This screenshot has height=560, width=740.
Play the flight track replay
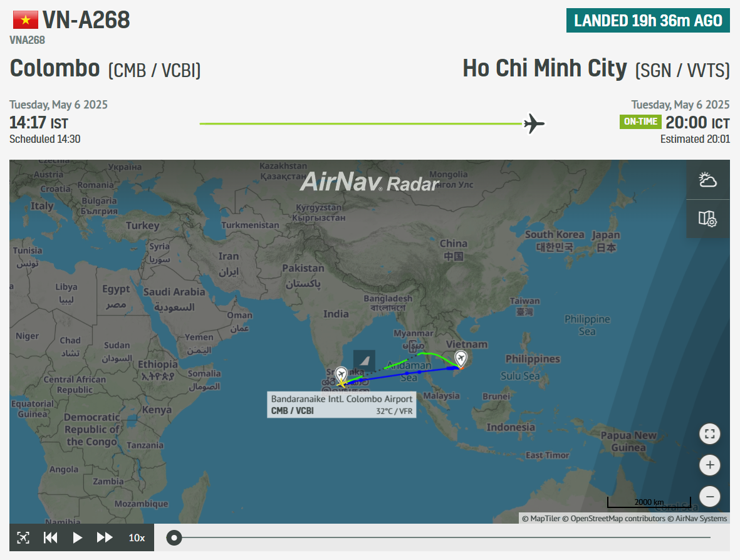78,537
